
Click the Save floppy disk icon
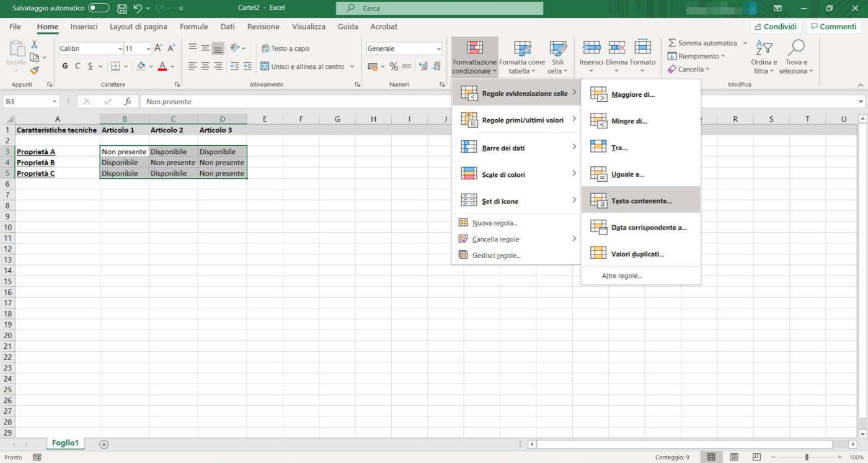coord(122,9)
